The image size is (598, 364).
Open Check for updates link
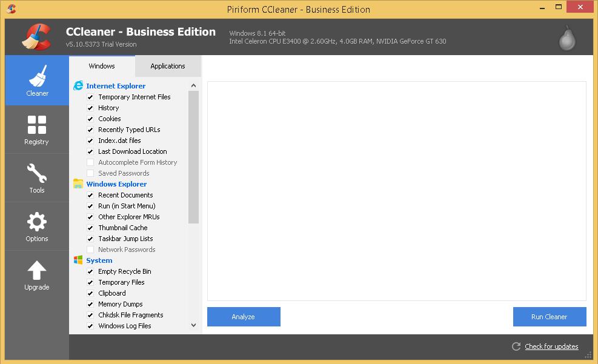551,346
